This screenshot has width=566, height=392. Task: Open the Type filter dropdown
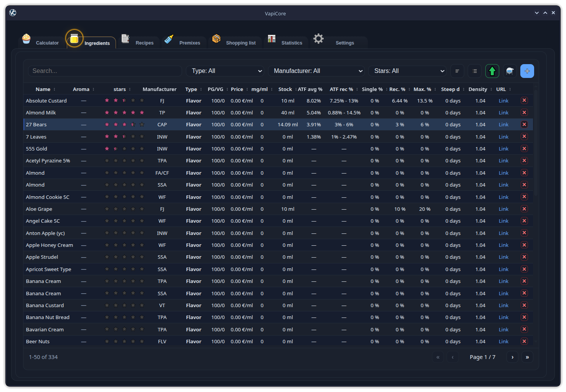pos(225,71)
